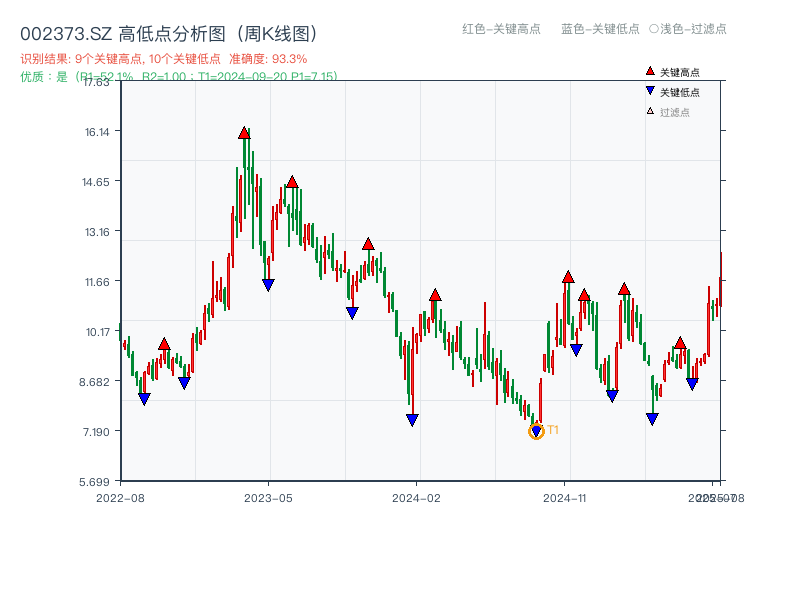Click the red peak marker at 16.14
Viewport: 800px width, 600px height.
(244, 131)
